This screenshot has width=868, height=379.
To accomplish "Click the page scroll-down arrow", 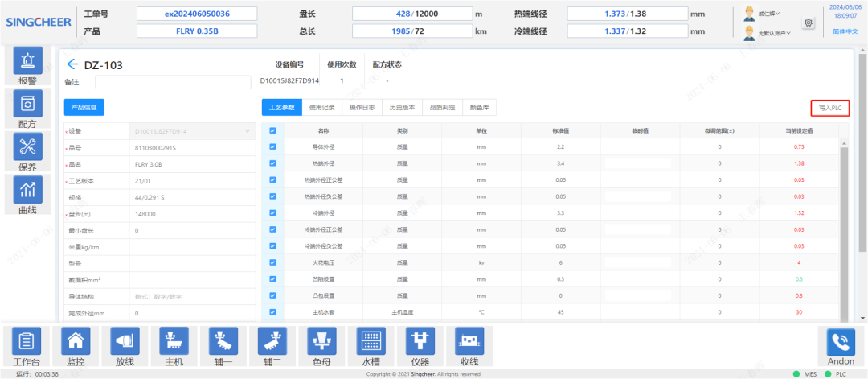I will tap(862, 318).
